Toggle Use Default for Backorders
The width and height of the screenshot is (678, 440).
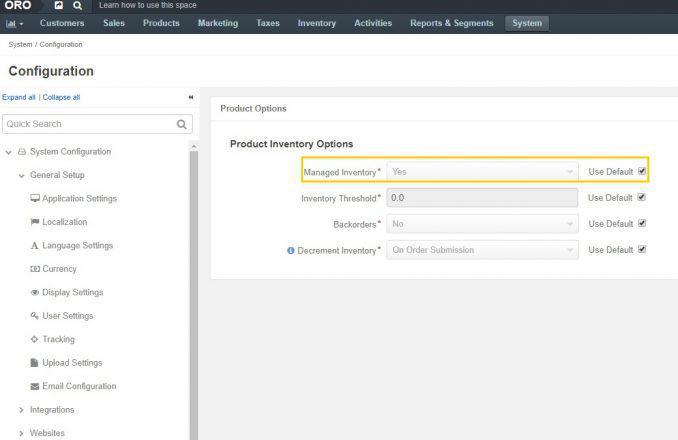pyautogui.click(x=642, y=223)
